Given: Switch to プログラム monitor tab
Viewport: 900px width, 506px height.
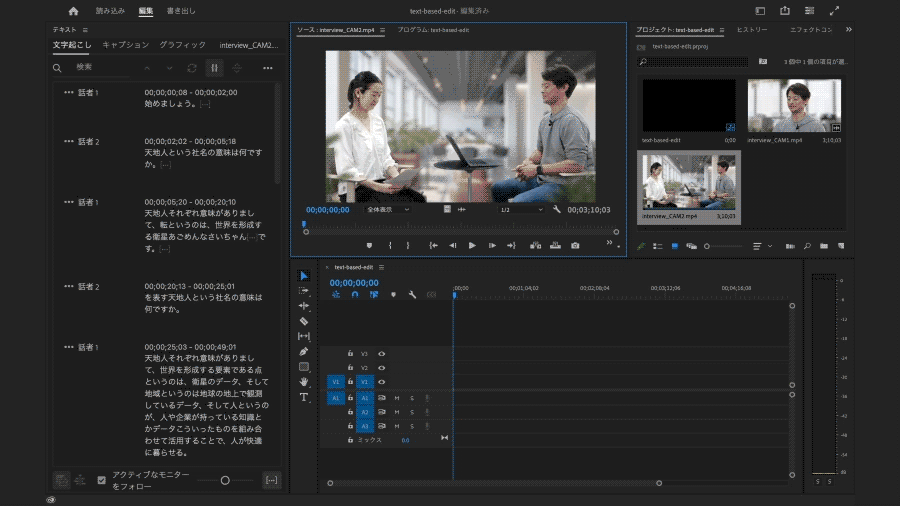Looking at the screenshot, I should point(433,30).
